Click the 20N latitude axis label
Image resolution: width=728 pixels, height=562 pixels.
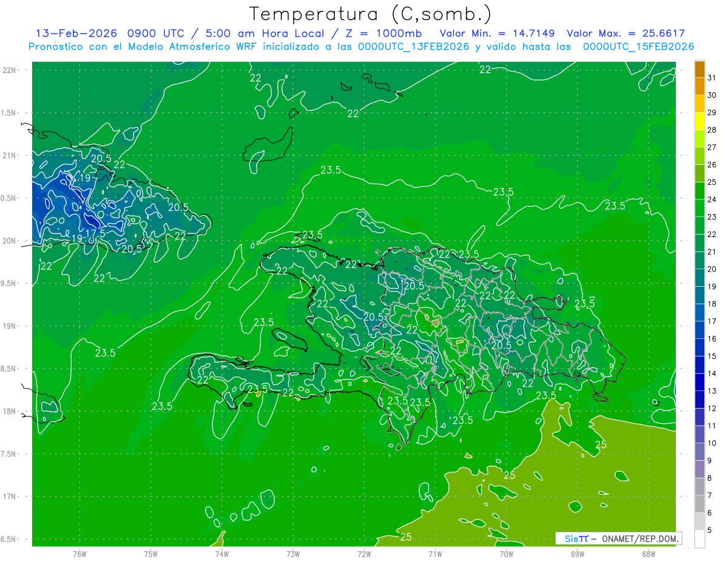[9, 241]
